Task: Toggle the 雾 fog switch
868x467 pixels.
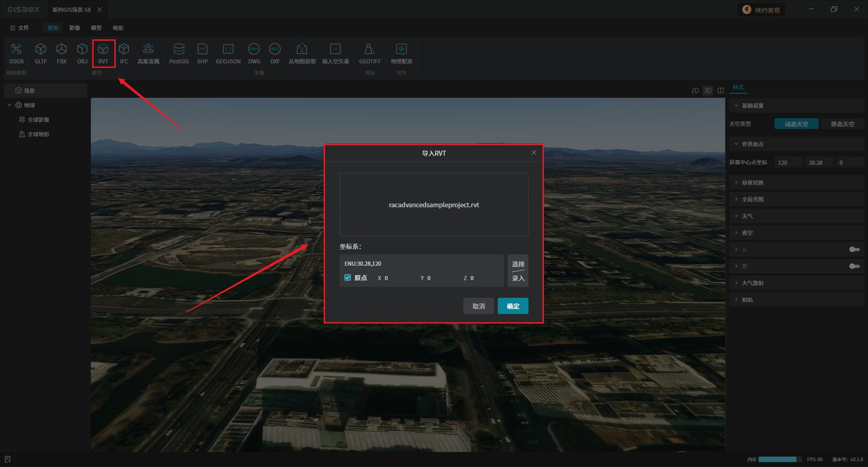Action: (854, 266)
